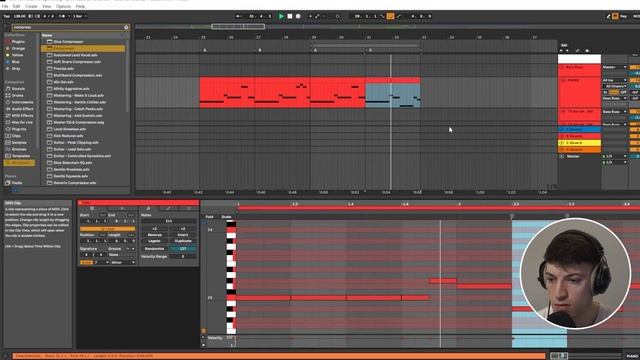Open the Sounds category

[18, 89]
